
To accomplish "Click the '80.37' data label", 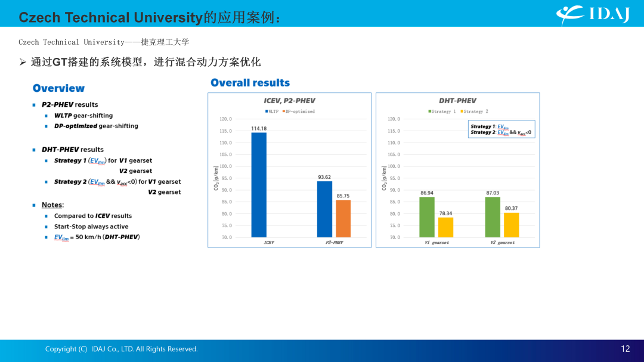I will (512, 208).
